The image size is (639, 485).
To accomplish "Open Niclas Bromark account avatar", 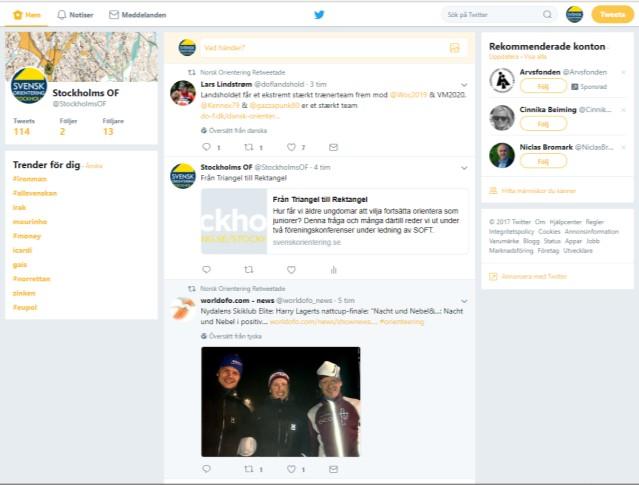I will [x=502, y=155].
